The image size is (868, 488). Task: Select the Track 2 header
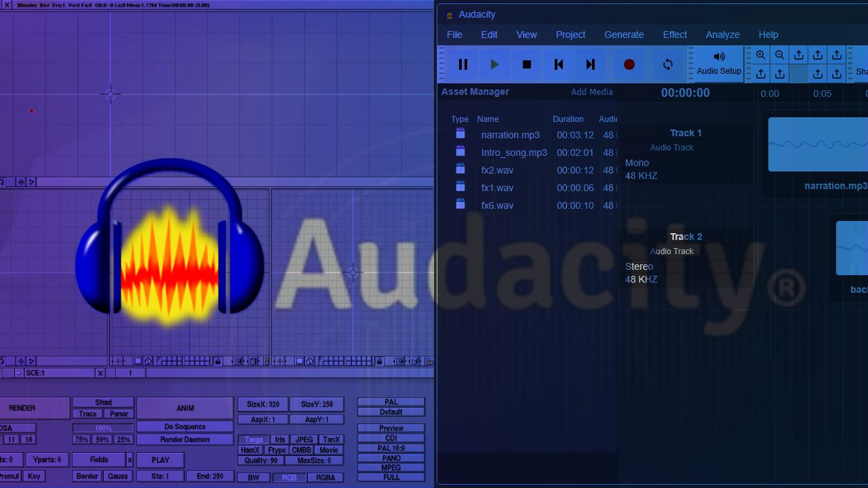tap(686, 237)
